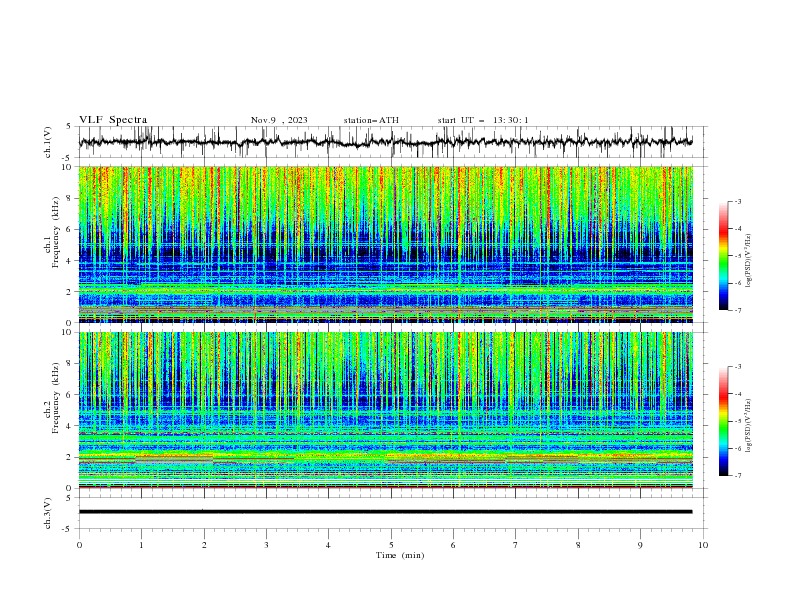Click time axis tick label '10'
Screen dimensions: 792x612
[703, 545]
